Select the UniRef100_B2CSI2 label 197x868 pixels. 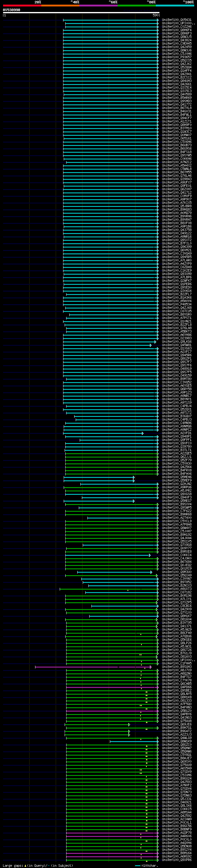point(176,77)
